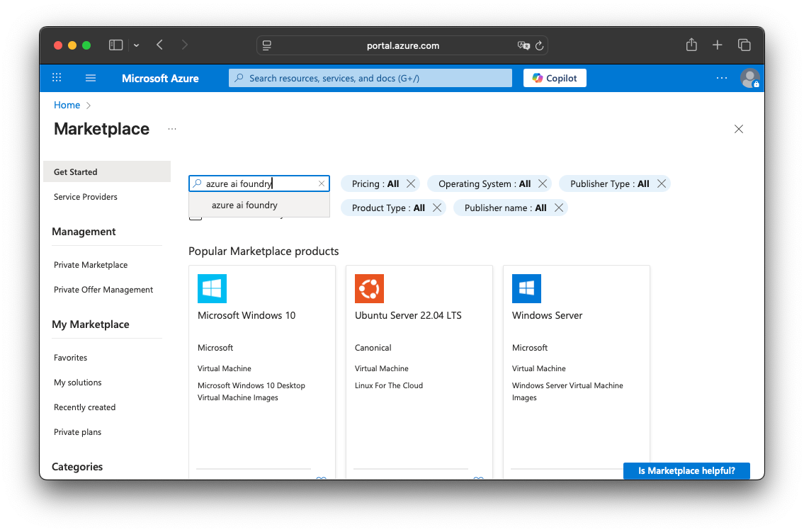Open the Publisher Type filter
Screen dimensions: 804x532
point(610,183)
